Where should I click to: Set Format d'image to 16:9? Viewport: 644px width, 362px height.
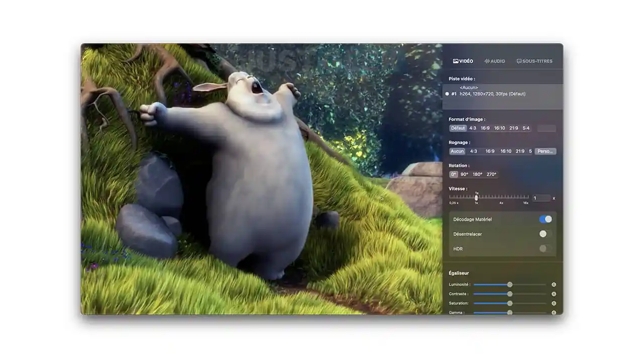(485, 128)
